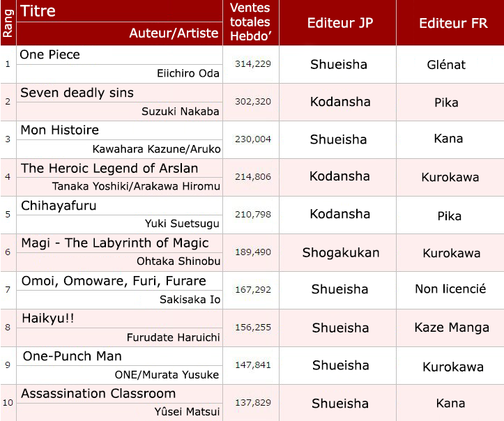Click 'Shueisha' in One-Punch Man row
The width and height of the screenshot is (504, 421).
coord(340,365)
